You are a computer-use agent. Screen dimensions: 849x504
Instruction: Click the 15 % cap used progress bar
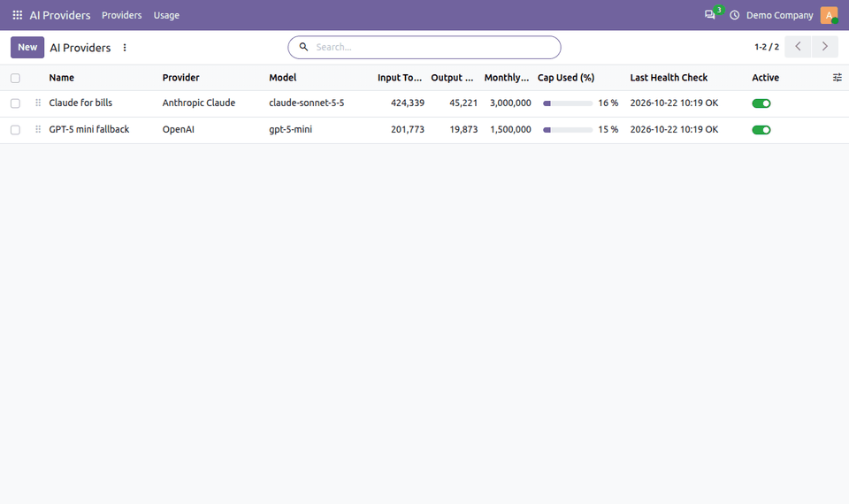point(568,130)
